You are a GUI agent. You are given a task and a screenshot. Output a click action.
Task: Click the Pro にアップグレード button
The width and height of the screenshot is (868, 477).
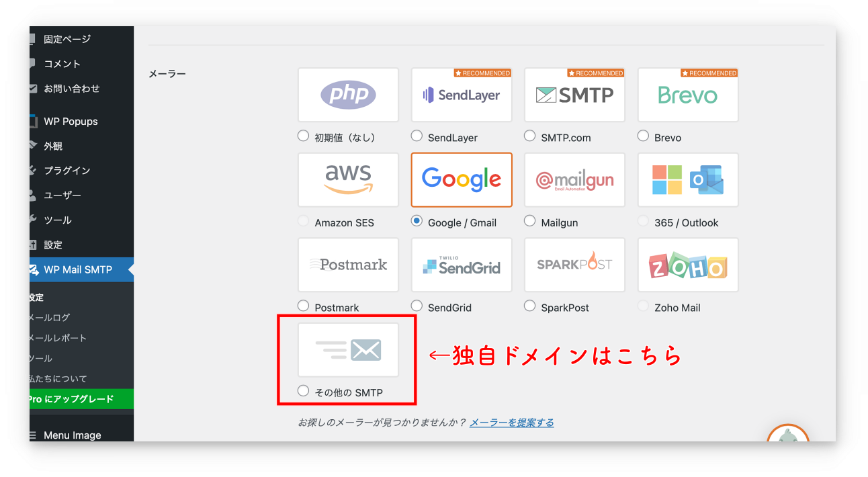tap(81, 399)
